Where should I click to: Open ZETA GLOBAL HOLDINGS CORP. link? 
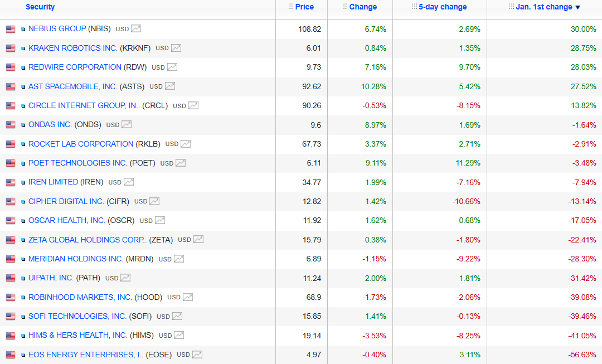click(88, 240)
